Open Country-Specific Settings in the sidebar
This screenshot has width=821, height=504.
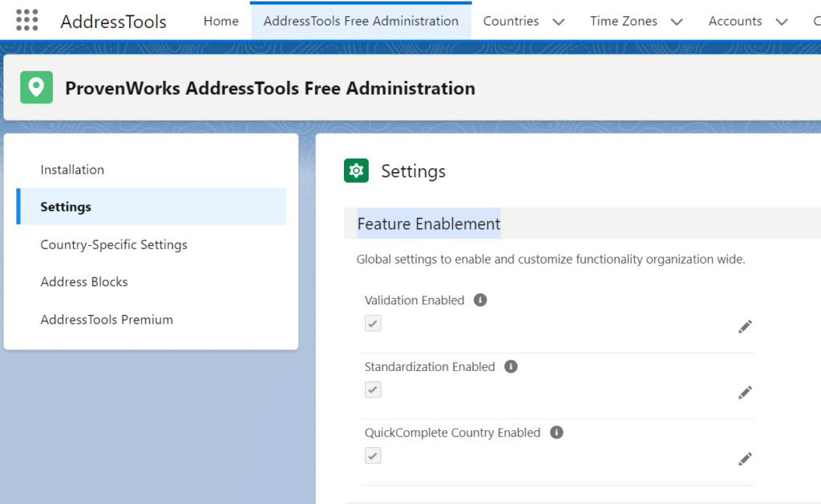click(x=114, y=244)
